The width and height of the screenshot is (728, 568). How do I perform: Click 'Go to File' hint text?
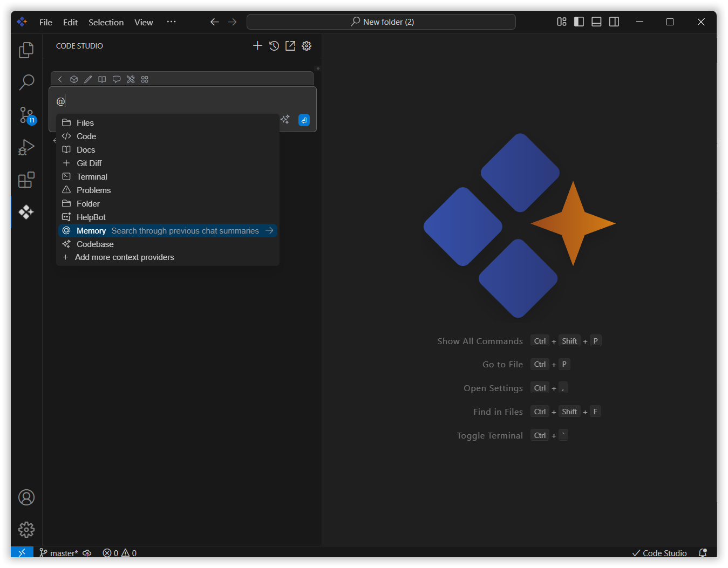[x=502, y=365]
